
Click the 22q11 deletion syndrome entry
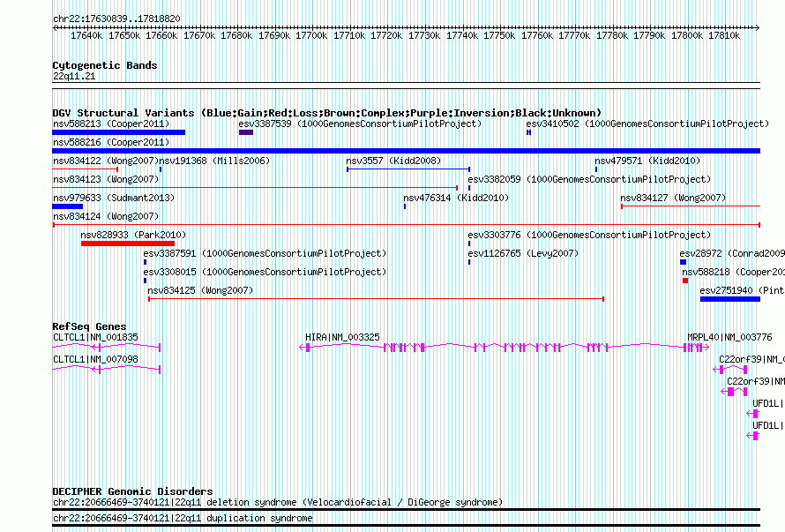[x=278, y=503]
